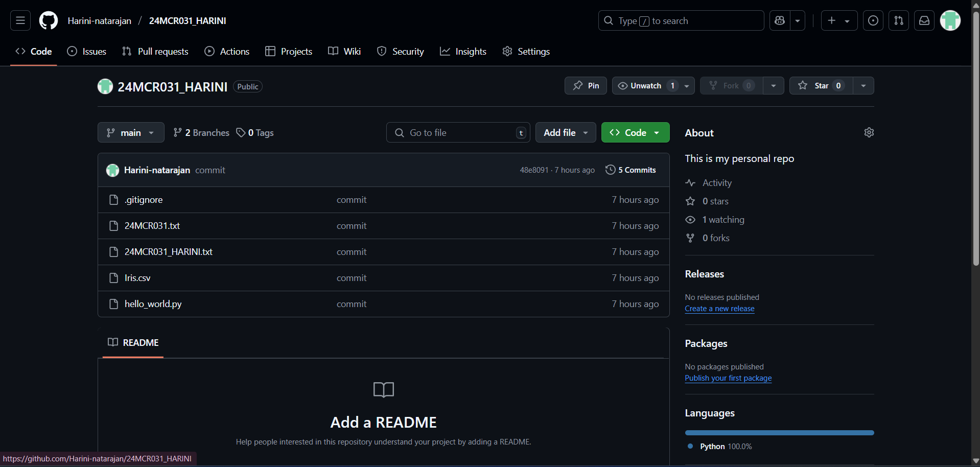
Task: Open the Pull requests tab
Action: coord(155,51)
